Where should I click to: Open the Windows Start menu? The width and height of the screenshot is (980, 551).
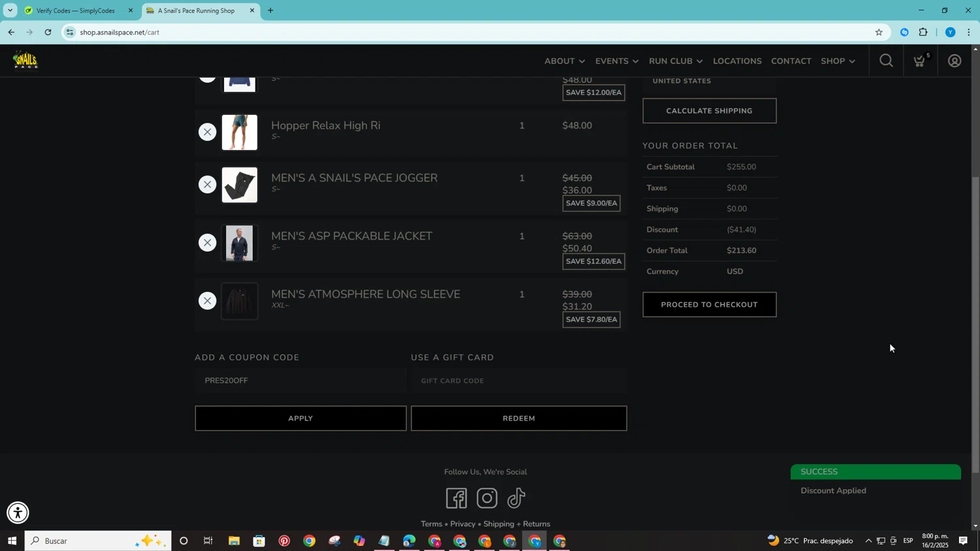pos(12,541)
